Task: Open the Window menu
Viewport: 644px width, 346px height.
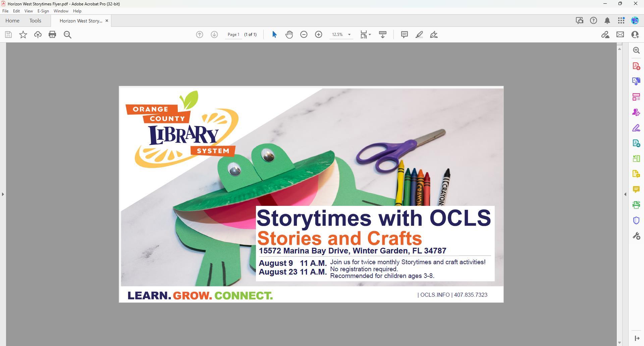Action: click(x=61, y=11)
